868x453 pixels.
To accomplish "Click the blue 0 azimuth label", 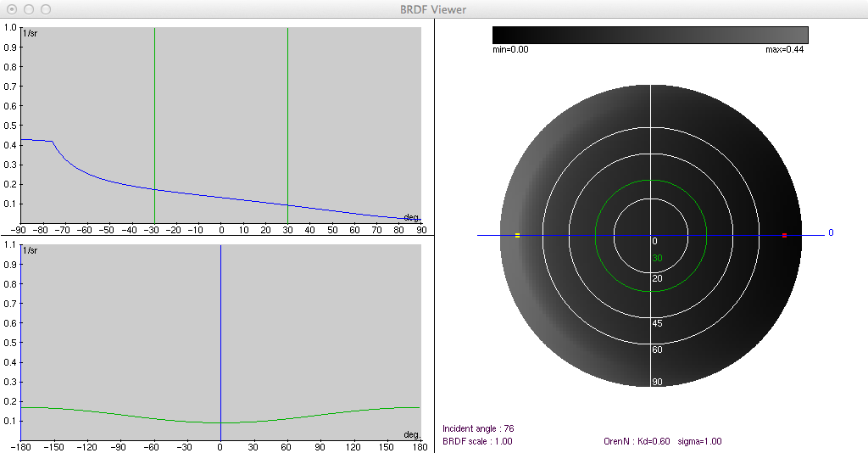I will coord(831,232).
